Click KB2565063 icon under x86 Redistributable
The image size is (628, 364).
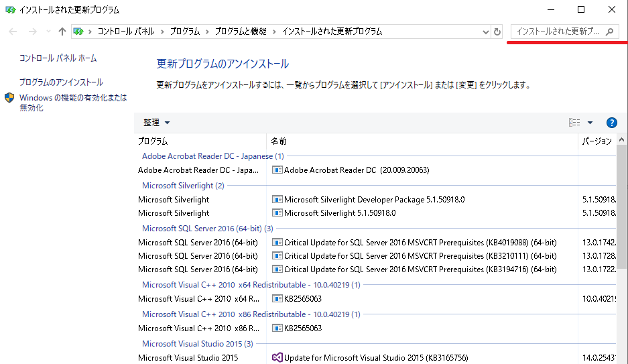(x=277, y=328)
